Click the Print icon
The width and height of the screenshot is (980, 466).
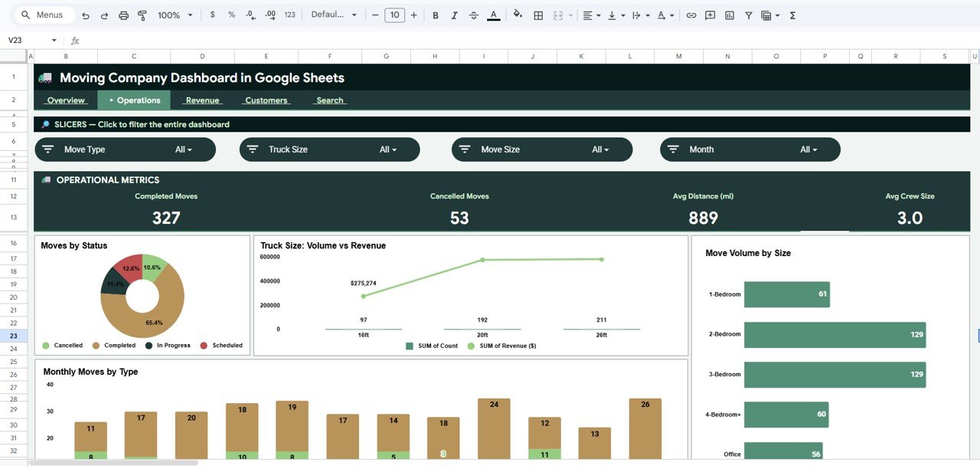pyautogui.click(x=123, y=15)
